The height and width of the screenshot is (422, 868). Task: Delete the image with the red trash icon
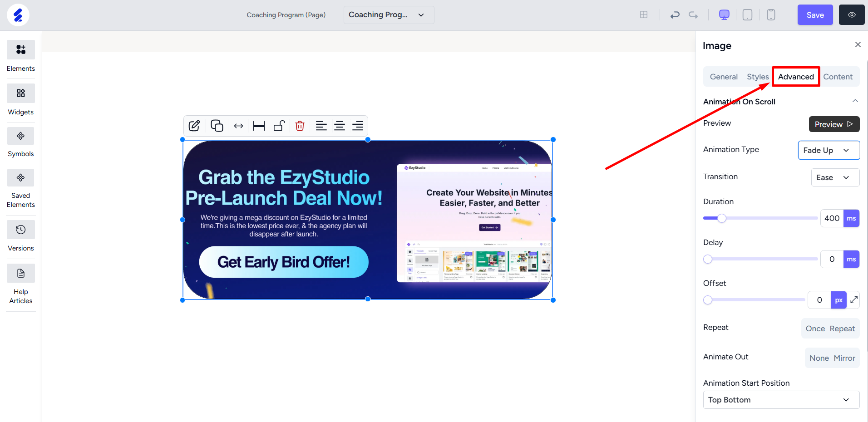(300, 126)
